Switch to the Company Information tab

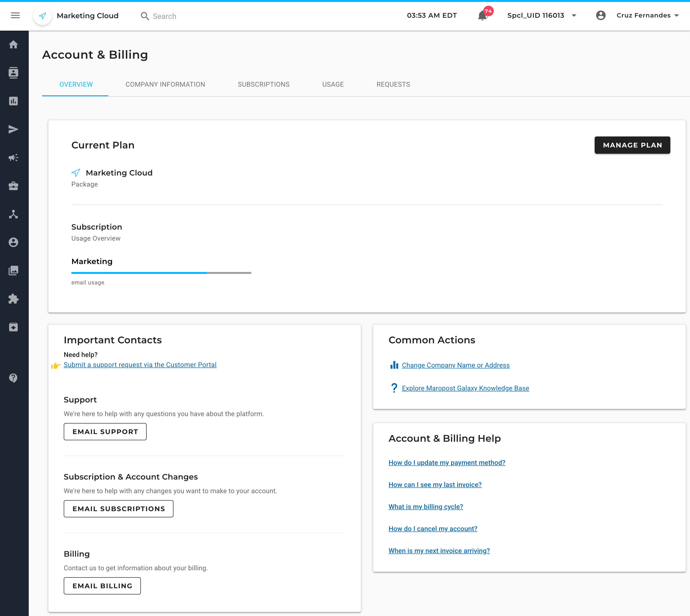tap(165, 84)
